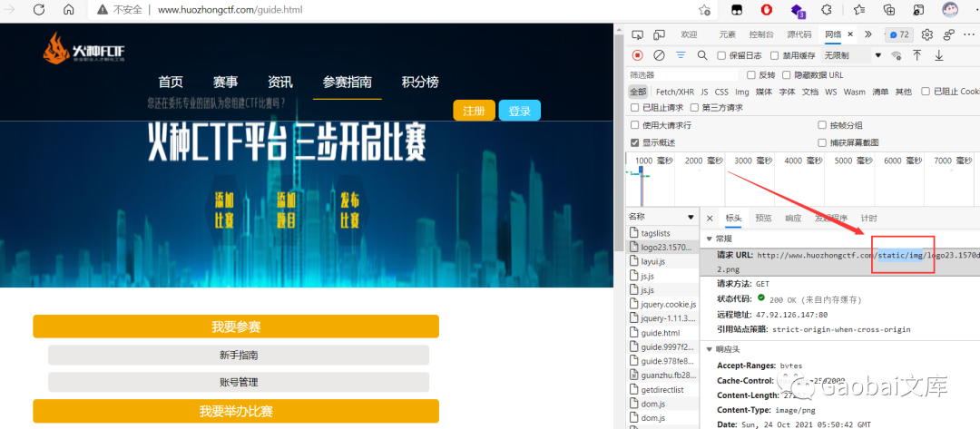Go to 积分榜 nav link
The height and width of the screenshot is (429, 980).
[x=420, y=82]
